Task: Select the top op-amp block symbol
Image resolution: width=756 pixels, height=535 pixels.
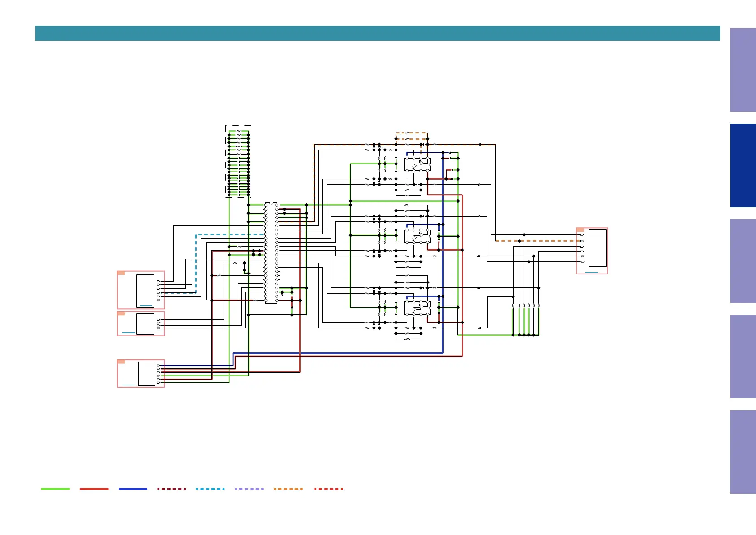Action: [x=418, y=164]
